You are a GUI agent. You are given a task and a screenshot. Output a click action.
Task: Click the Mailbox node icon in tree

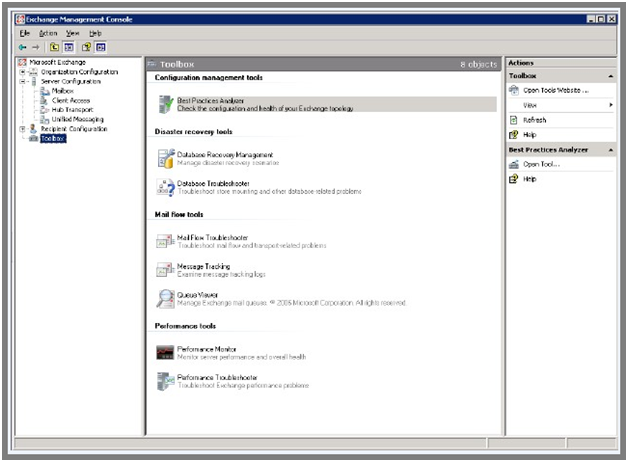pos(45,91)
